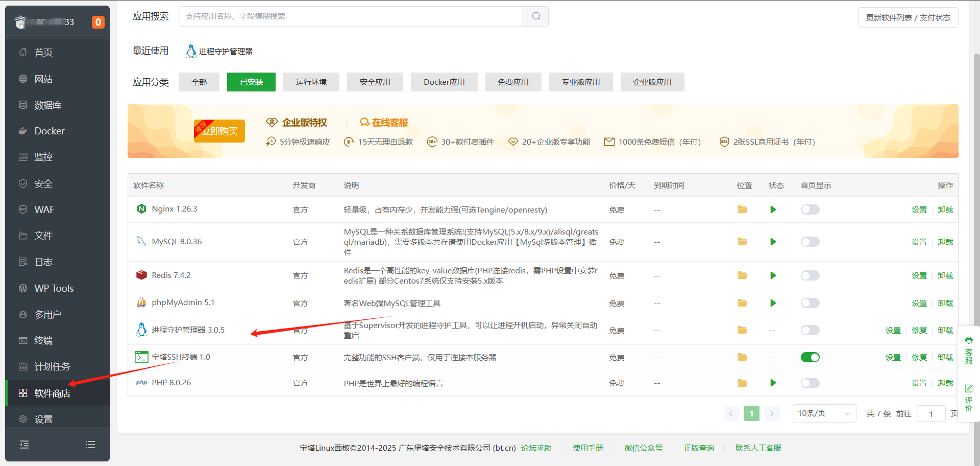Expand the 10条/页 page size dropdown

[x=824, y=413]
